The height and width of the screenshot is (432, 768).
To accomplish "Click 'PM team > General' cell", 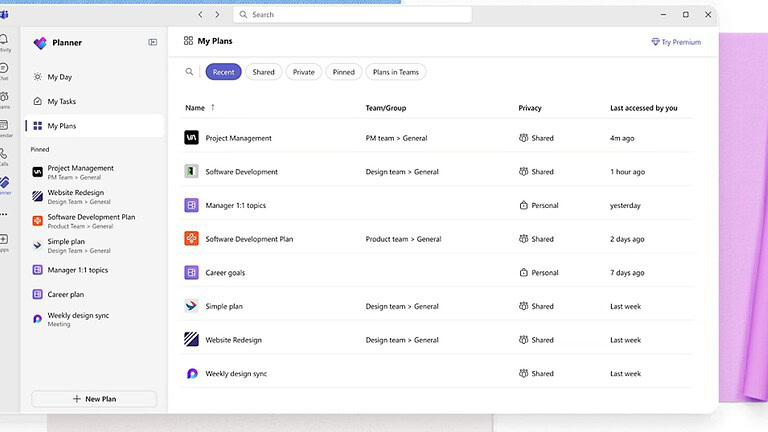I will [396, 138].
